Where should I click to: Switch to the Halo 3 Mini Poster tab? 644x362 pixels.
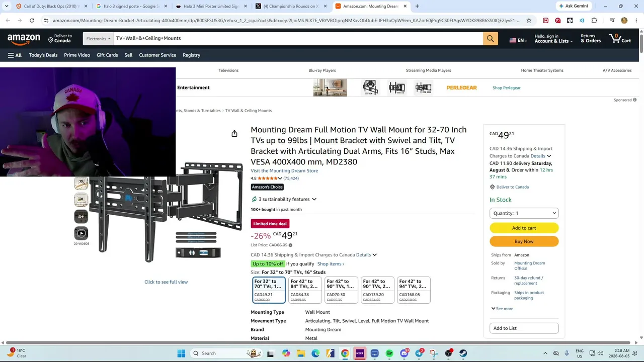pyautogui.click(x=211, y=6)
